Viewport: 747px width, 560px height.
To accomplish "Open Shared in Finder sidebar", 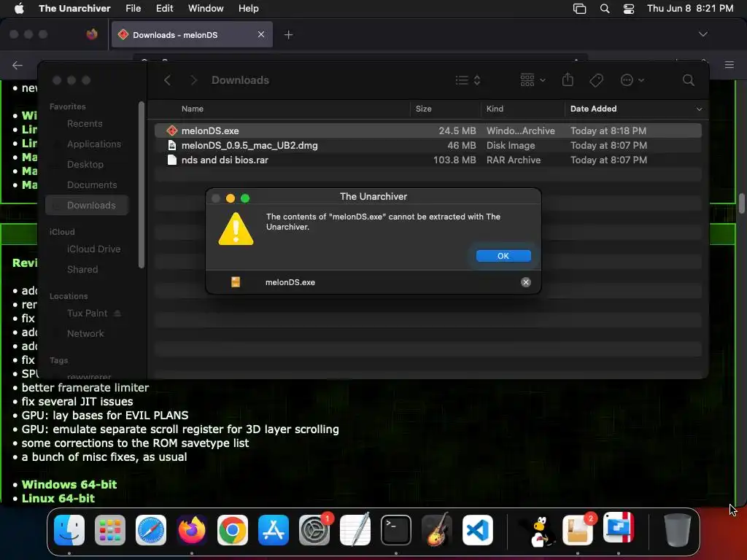I will pyautogui.click(x=82, y=270).
